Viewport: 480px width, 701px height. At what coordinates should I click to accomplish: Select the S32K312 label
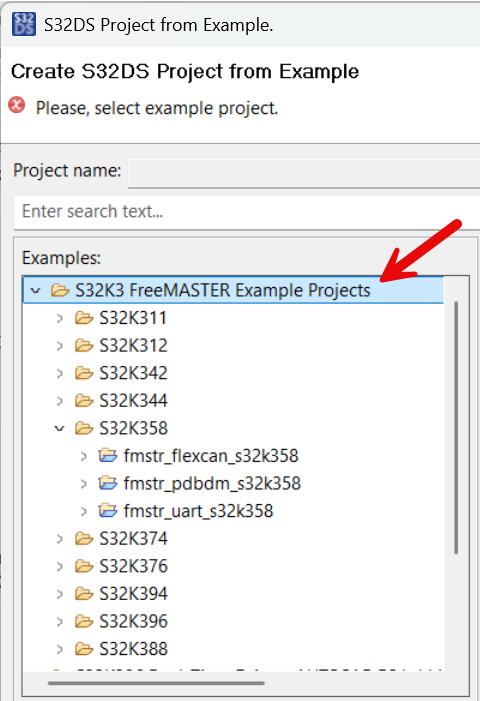coord(133,346)
